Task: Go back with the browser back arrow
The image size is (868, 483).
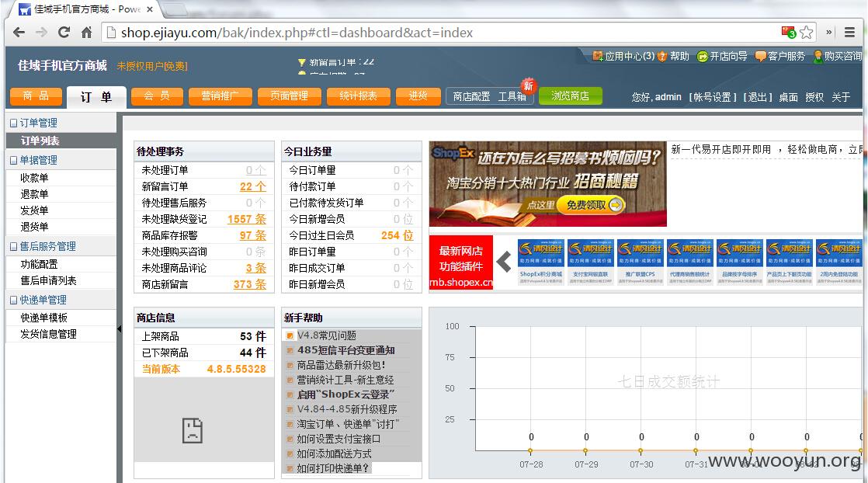Action: (19, 32)
